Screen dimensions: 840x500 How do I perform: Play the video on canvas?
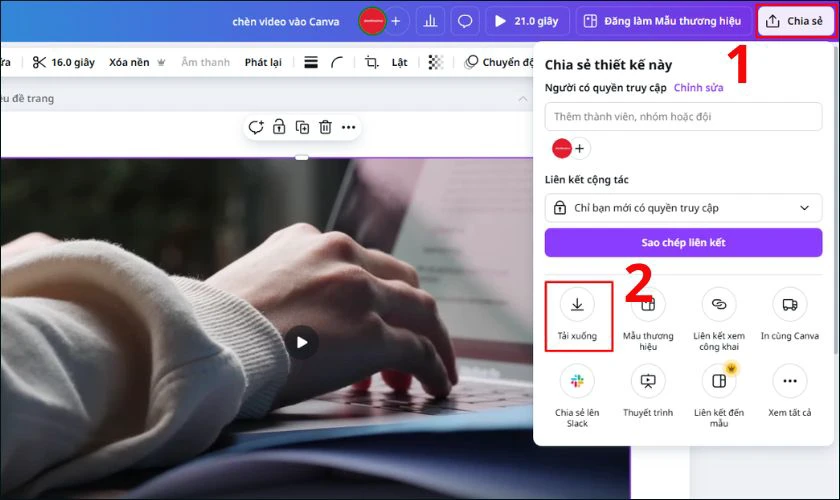(302, 342)
